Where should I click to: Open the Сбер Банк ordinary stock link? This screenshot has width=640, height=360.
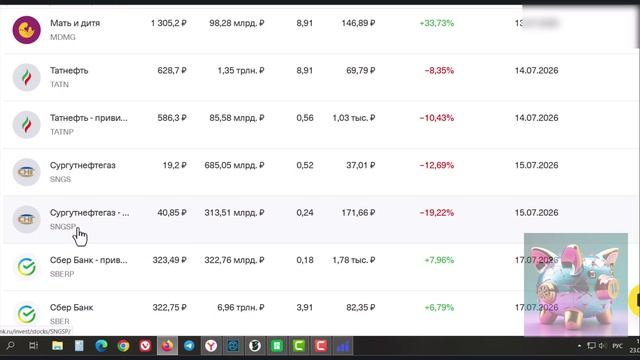pos(71,307)
